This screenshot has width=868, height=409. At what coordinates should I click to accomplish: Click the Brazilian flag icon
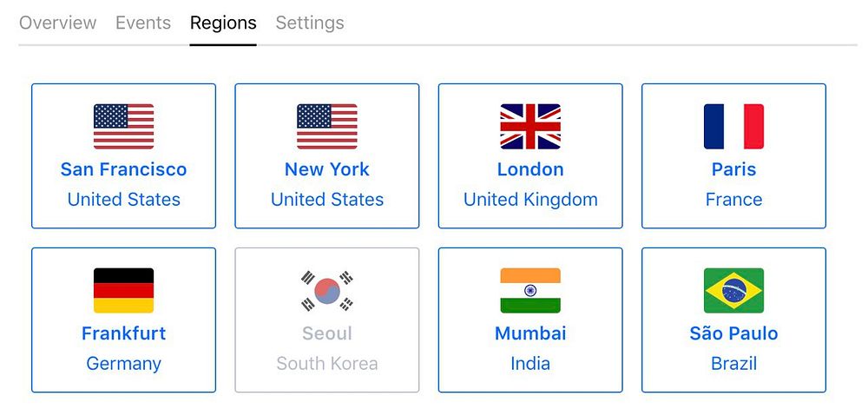pos(733,290)
